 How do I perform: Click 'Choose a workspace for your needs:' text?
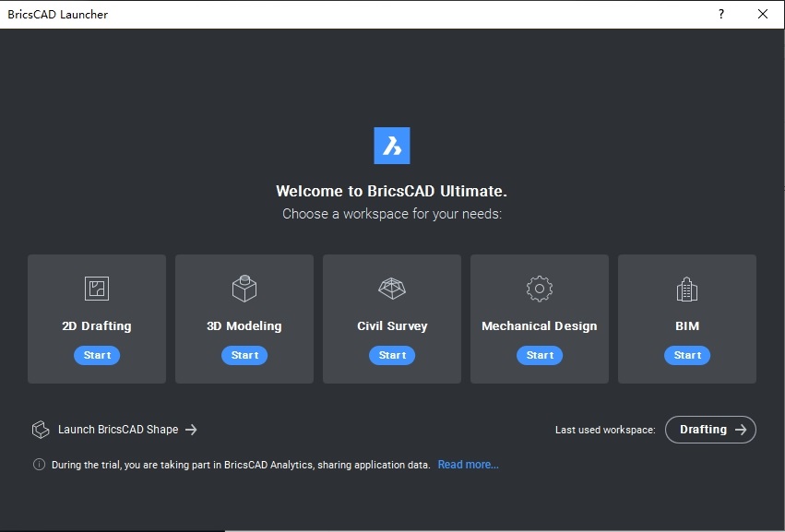(x=392, y=214)
